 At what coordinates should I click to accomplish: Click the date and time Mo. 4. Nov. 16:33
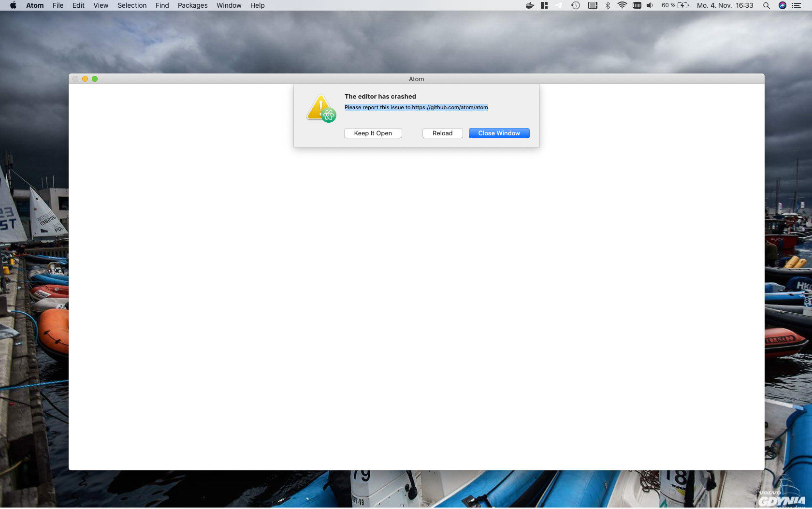tap(725, 5)
